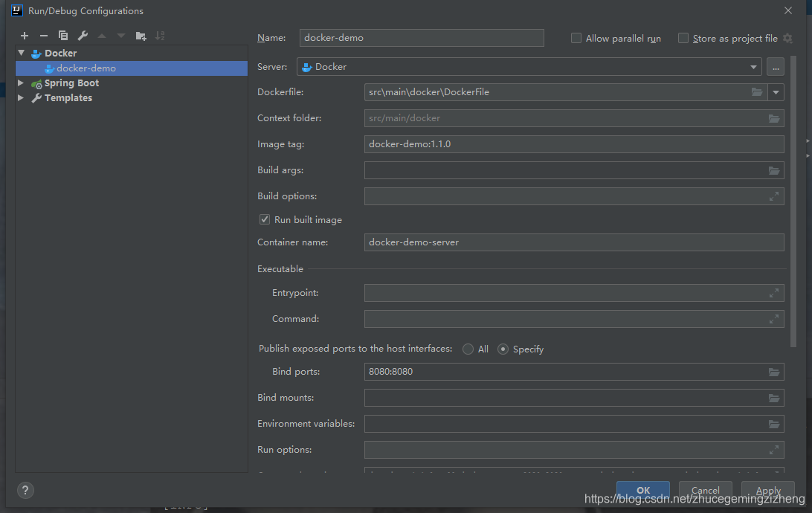Select Specify radio for exposed ports

pos(503,349)
